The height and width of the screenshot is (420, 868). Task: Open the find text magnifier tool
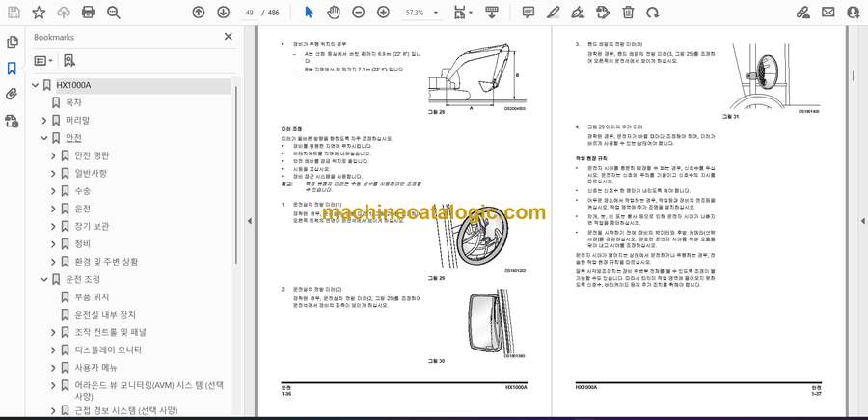tap(114, 13)
